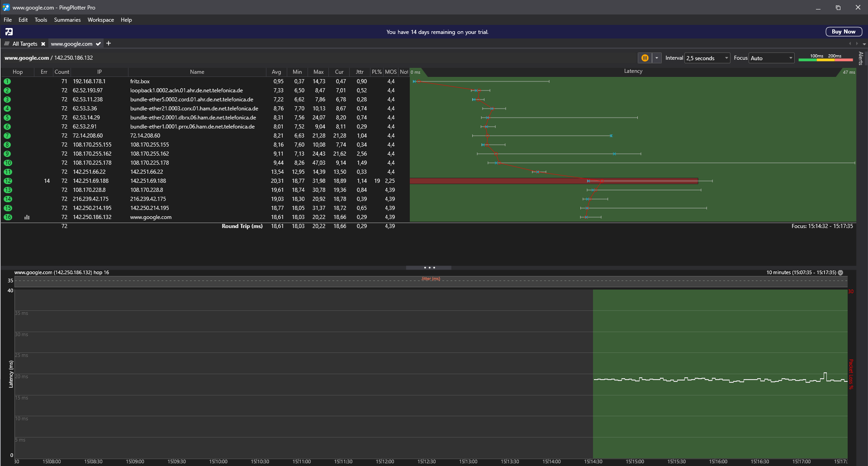Maximize or restore the PingPlotter Pro window
This screenshot has width=868, height=466.
[x=838, y=8]
